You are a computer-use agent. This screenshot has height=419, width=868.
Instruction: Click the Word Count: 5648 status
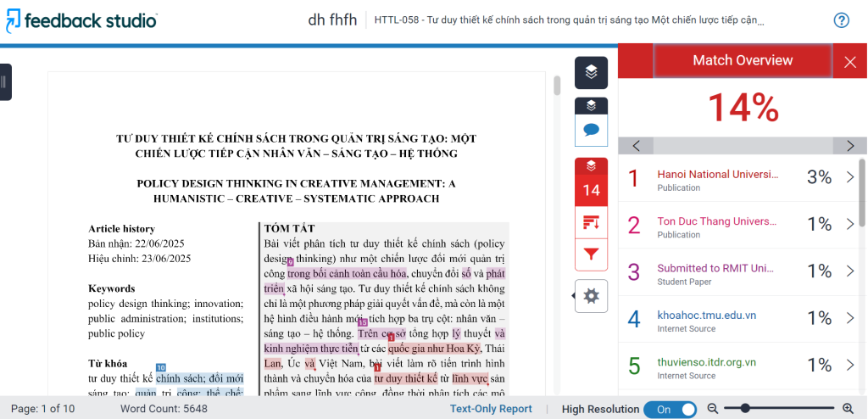[x=164, y=409]
